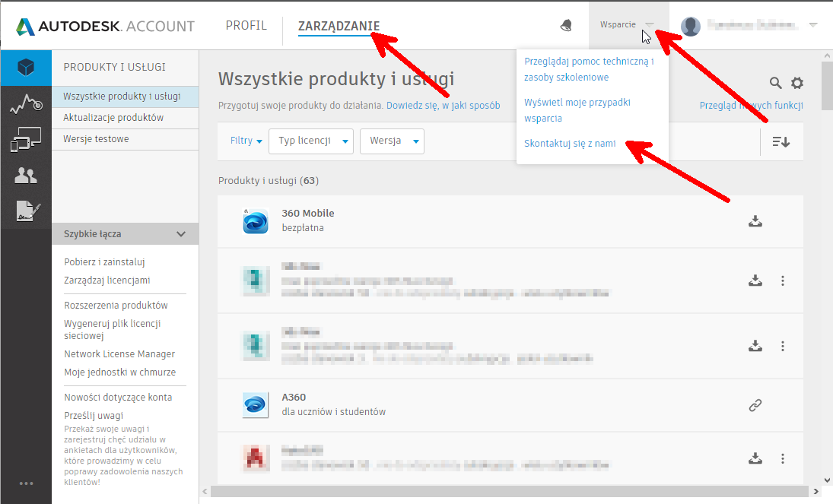Choose Skontaktuj się z nami
Screen dimensions: 833x504
click(570, 144)
